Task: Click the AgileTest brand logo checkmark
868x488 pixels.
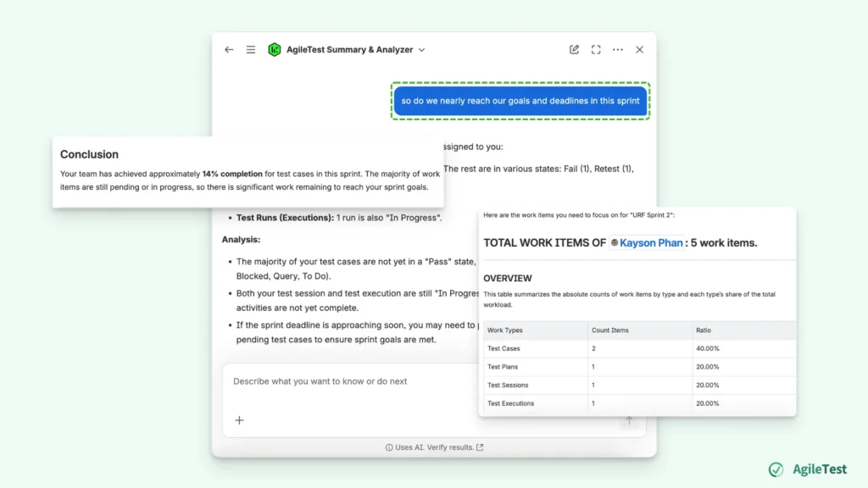Action: pyautogui.click(x=776, y=469)
